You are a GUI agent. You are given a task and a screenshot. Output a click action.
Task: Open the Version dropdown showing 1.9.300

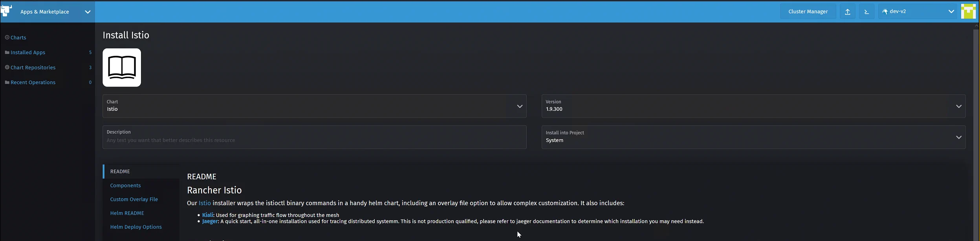(x=958, y=106)
